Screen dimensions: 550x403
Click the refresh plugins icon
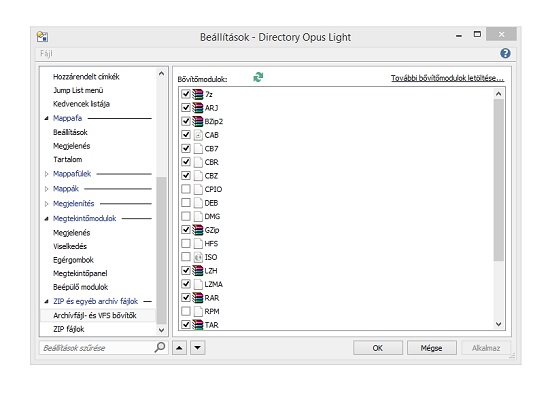[259, 77]
